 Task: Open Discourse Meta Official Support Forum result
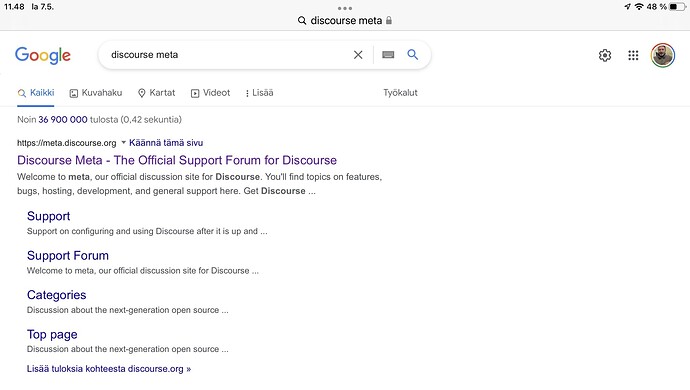[177, 160]
